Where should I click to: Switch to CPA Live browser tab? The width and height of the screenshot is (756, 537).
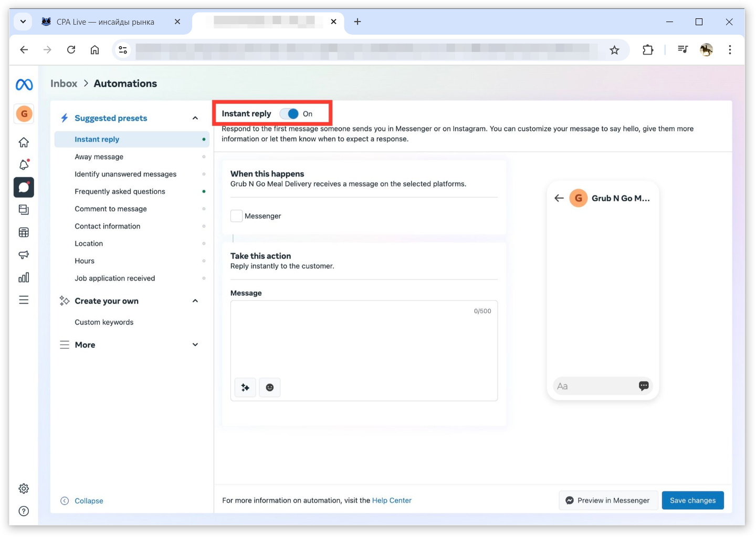click(105, 22)
